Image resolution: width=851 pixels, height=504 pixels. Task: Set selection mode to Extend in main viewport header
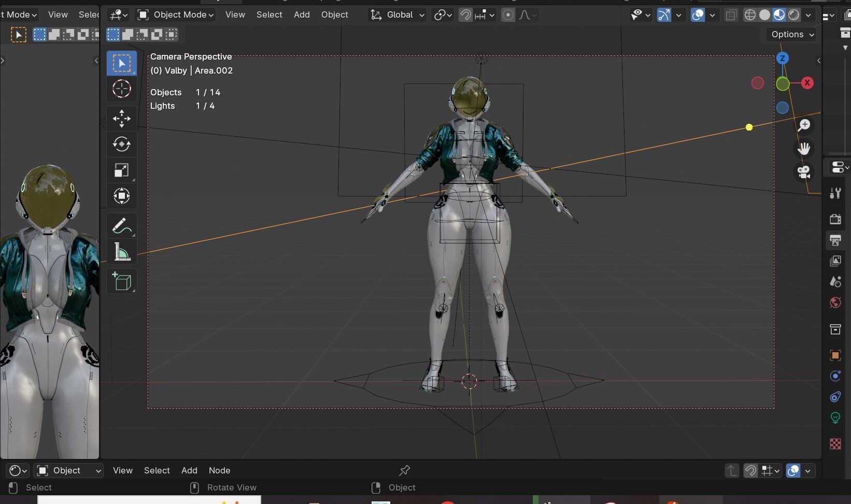click(127, 35)
